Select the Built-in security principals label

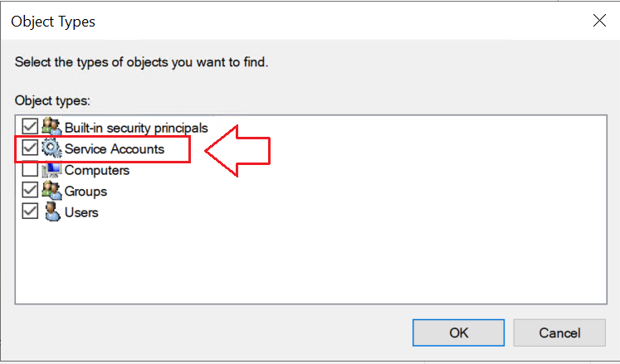pyautogui.click(x=136, y=128)
